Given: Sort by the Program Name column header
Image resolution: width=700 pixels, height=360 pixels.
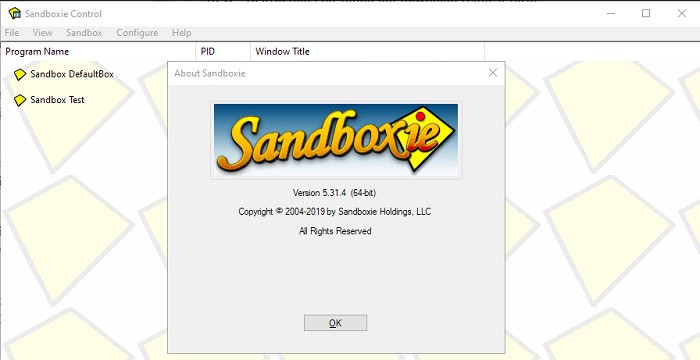Looking at the screenshot, I should pos(98,51).
